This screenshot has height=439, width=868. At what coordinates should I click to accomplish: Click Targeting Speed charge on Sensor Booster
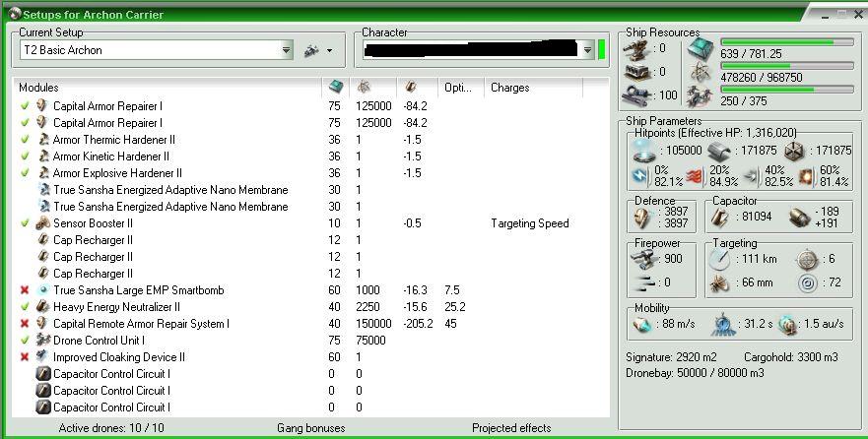click(x=530, y=223)
